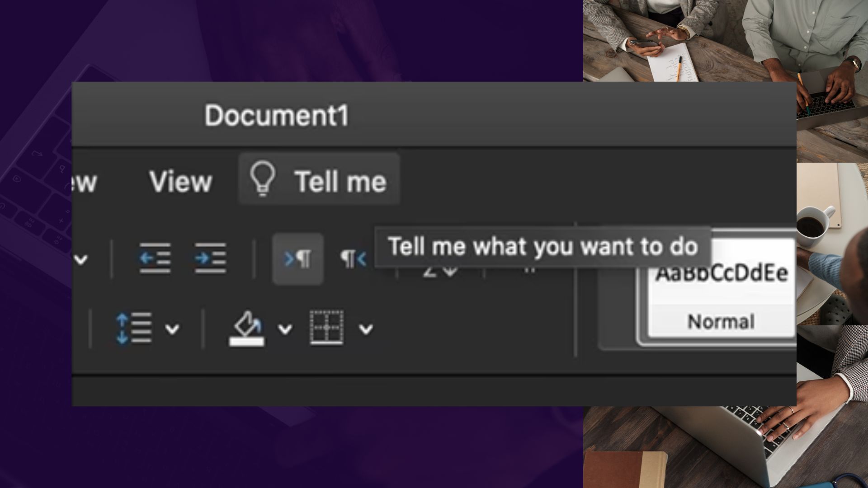Viewport: 868px width, 488px height.
Task: Switch to the View tab
Action: pos(180,182)
